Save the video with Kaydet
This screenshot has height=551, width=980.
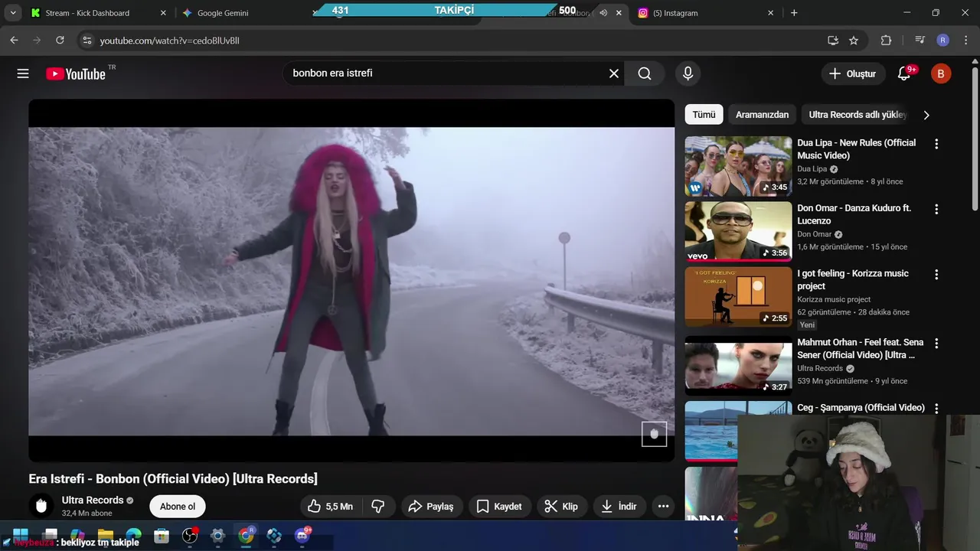coord(499,507)
